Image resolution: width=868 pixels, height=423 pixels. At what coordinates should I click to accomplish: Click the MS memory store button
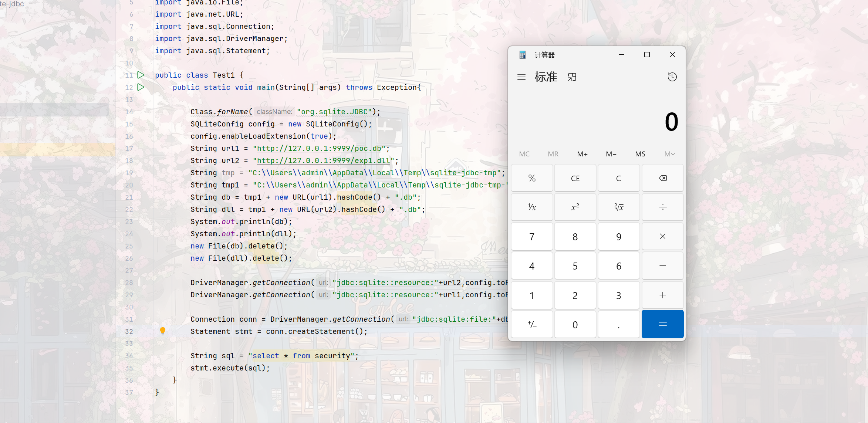coord(640,154)
